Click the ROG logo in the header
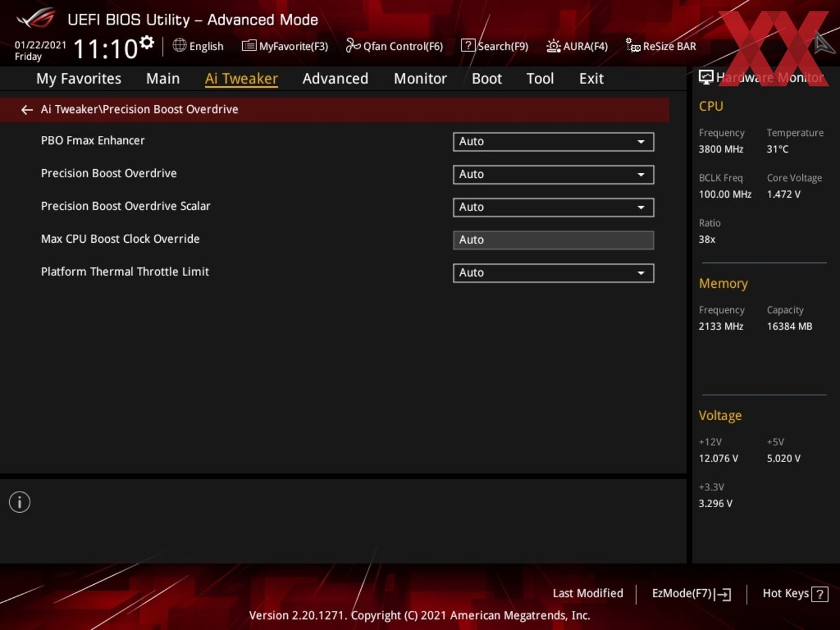Screen dimensions: 840x630 pyautogui.click(x=35, y=19)
